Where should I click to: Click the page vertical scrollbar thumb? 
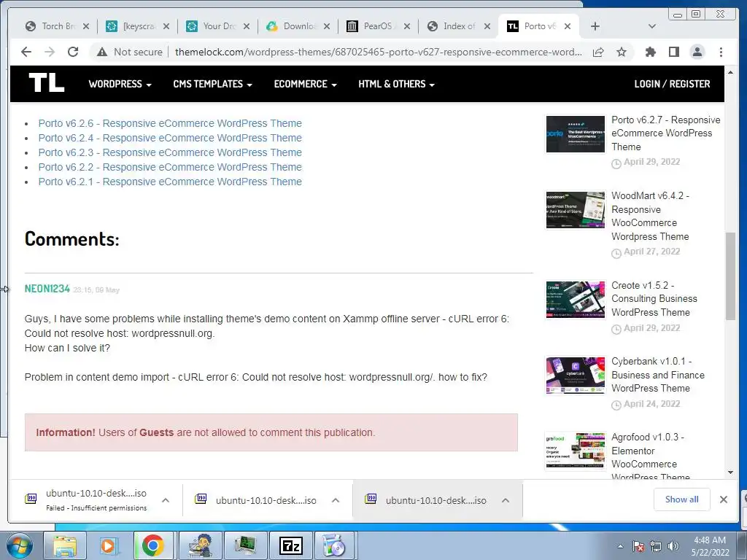tap(730, 276)
